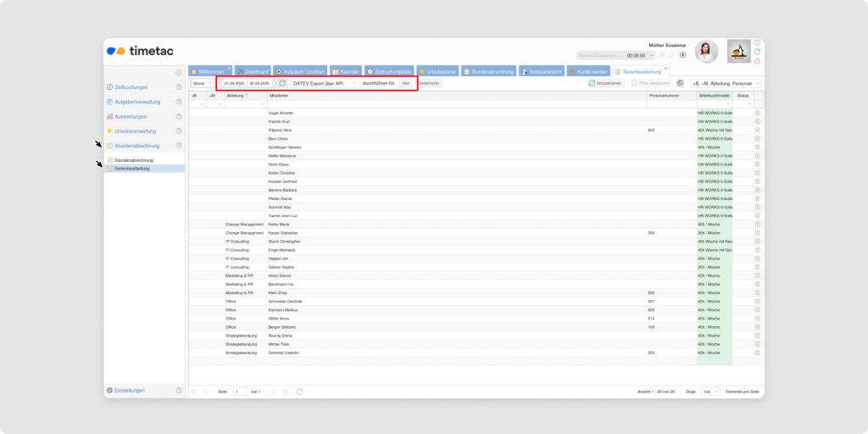The image size is (868, 434).
Task: Open the DATEV Export über API dropdown
Action: 324,84
